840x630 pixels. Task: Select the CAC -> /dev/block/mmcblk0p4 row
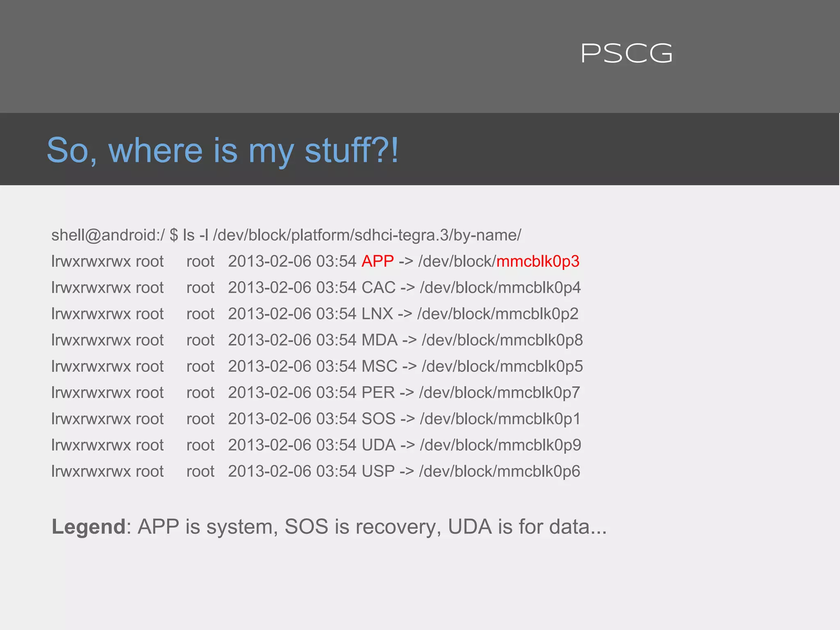click(x=316, y=288)
